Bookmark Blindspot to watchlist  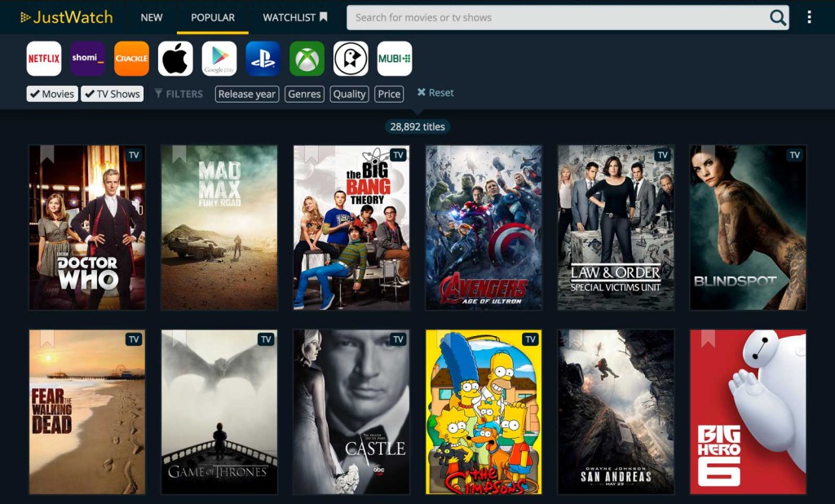tap(708, 153)
